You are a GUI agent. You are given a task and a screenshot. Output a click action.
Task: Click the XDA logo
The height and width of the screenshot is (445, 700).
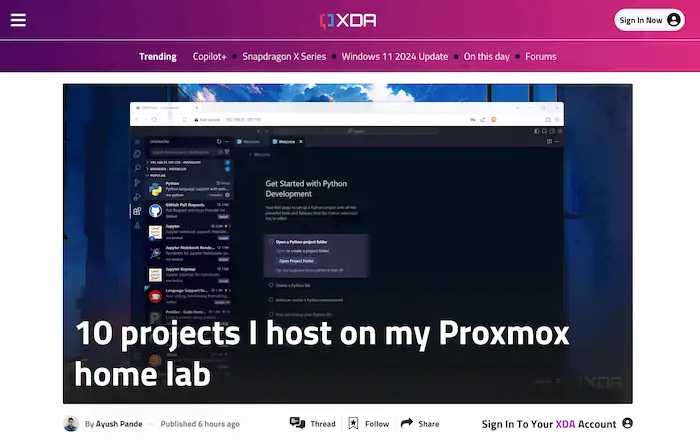(348, 21)
